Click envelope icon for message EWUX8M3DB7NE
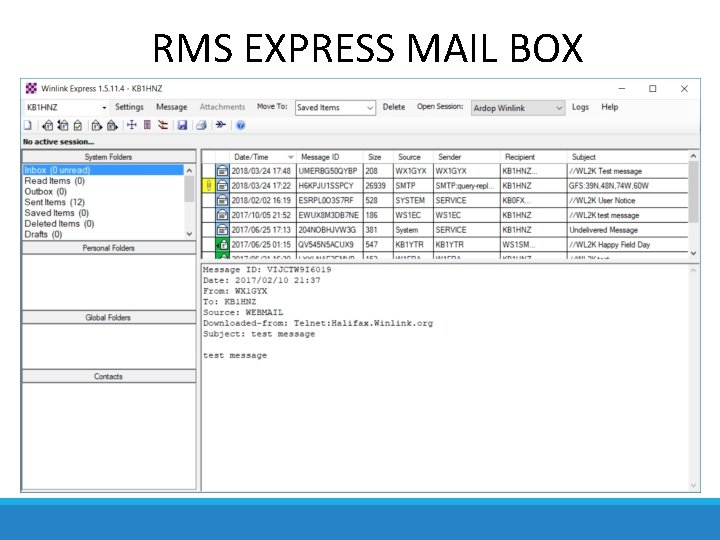The height and width of the screenshot is (540, 720). pyautogui.click(x=222, y=215)
